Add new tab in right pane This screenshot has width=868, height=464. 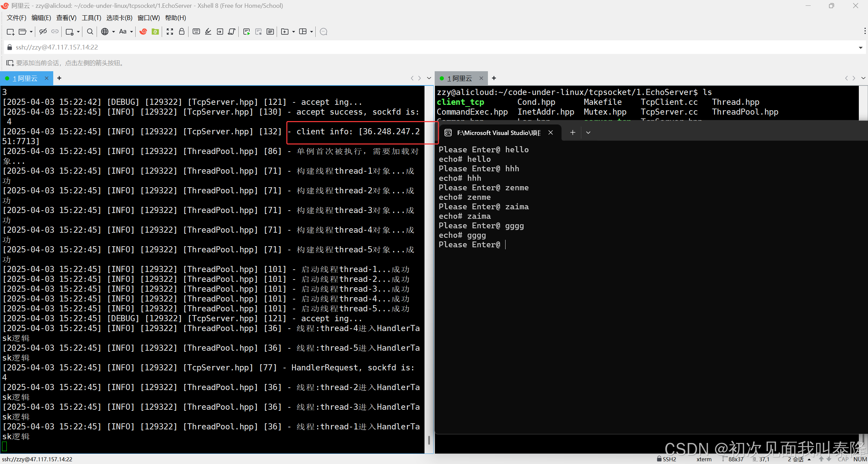(x=494, y=78)
